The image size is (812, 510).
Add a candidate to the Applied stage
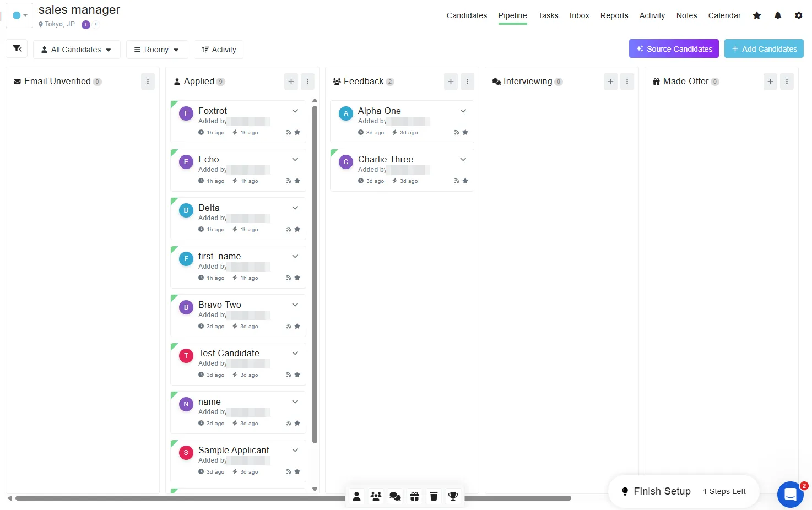coord(291,82)
